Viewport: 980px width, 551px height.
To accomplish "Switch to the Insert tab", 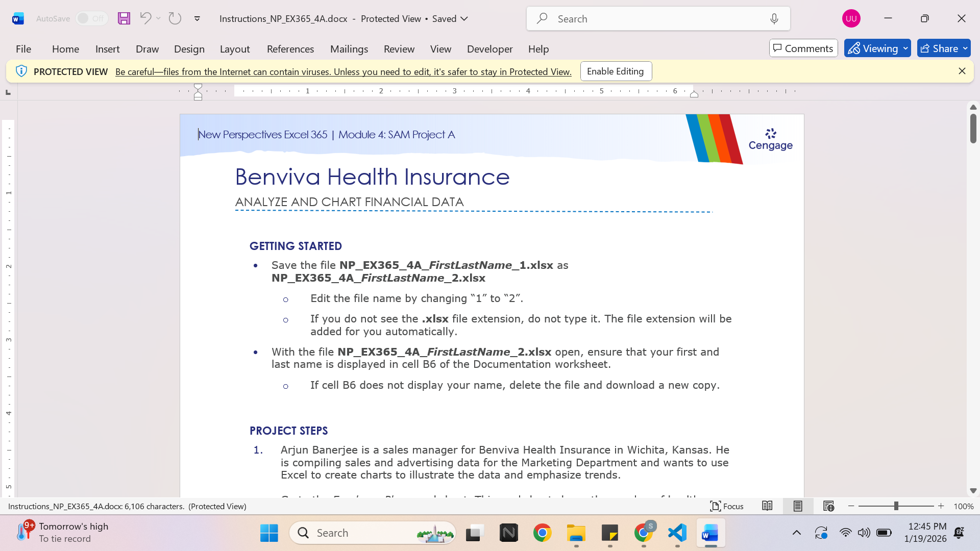I will click(x=107, y=49).
